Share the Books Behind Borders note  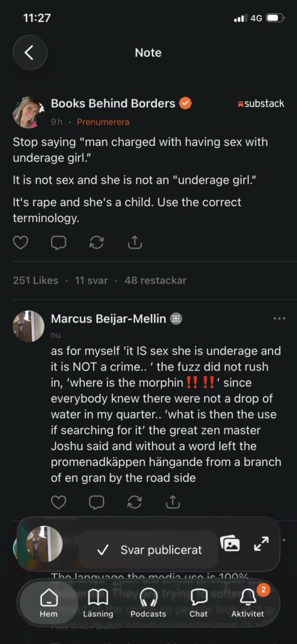pos(134,243)
